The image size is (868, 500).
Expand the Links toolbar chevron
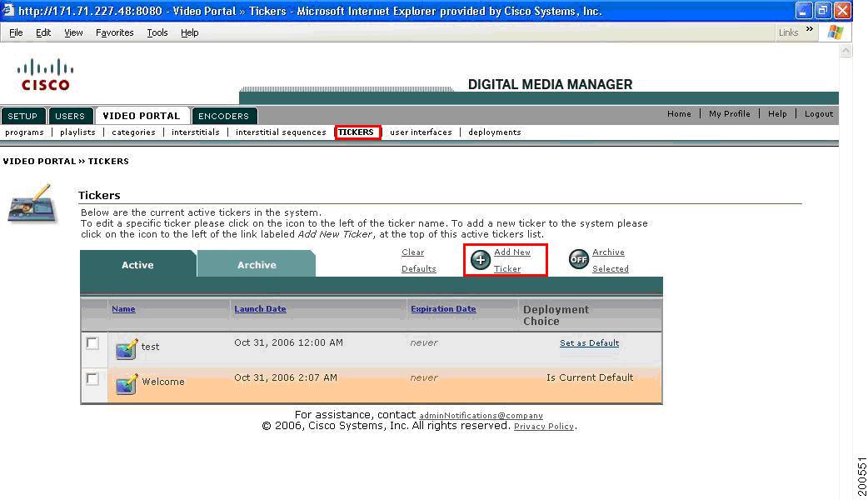pos(810,29)
